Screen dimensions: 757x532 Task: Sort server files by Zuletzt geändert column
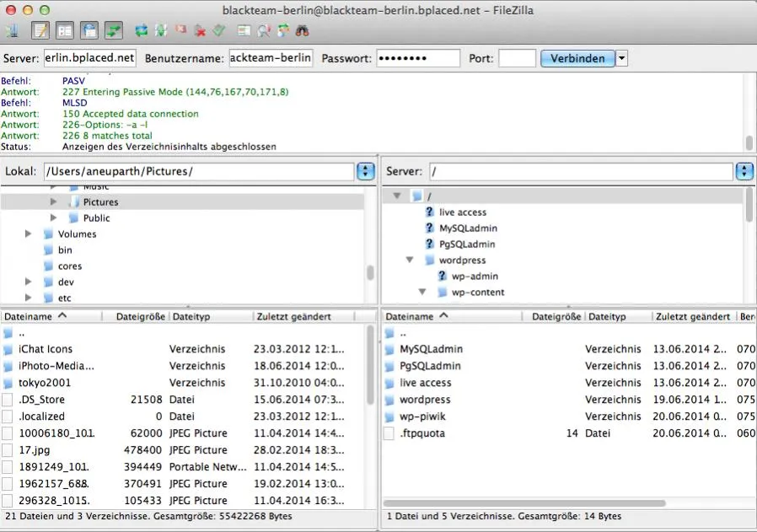pos(693,317)
